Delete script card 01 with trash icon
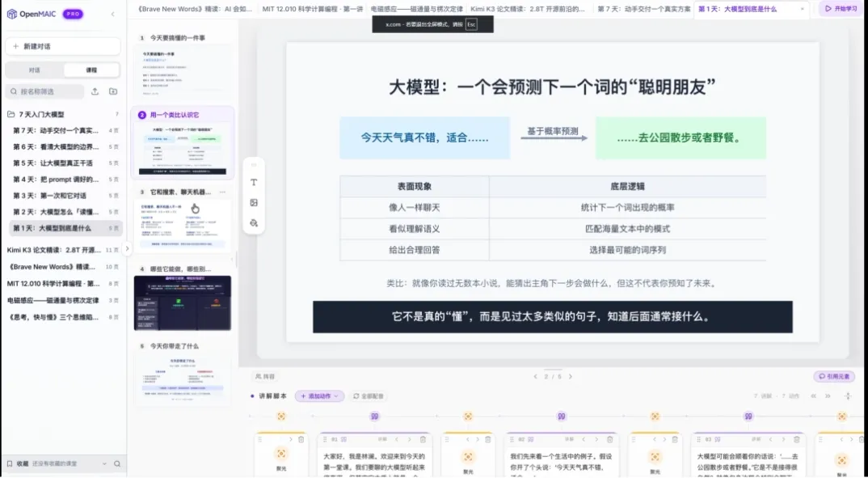The height and width of the screenshot is (478, 868). click(423, 439)
